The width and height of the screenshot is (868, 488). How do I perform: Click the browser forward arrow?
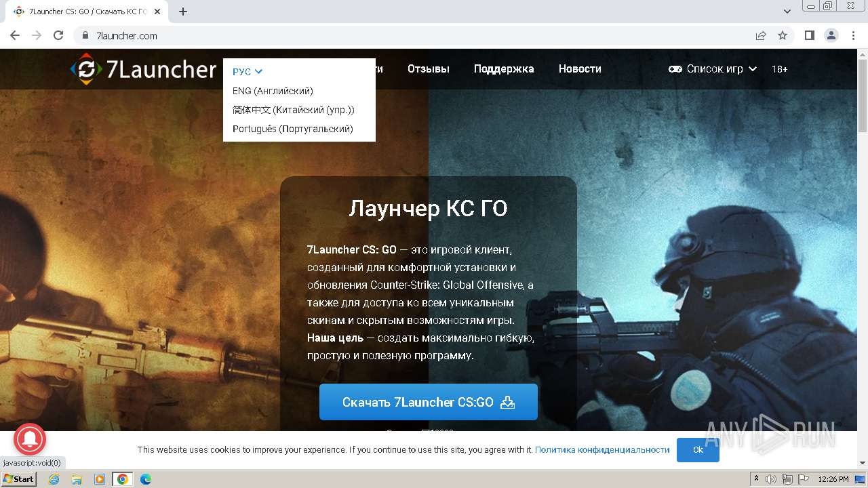37,35
